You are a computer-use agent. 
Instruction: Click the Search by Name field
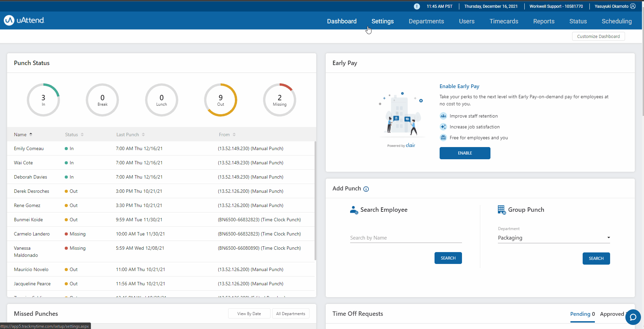(x=406, y=238)
